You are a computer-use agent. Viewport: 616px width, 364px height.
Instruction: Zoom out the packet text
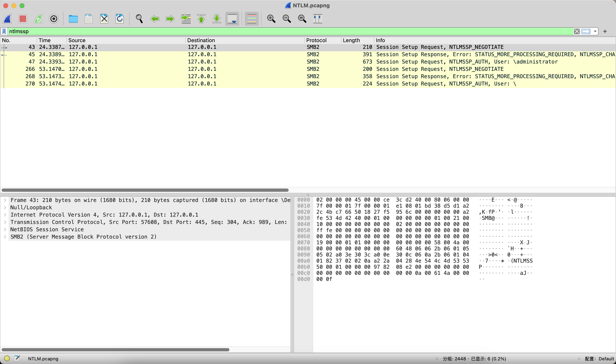pyautogui.click(x=287, y=19)
